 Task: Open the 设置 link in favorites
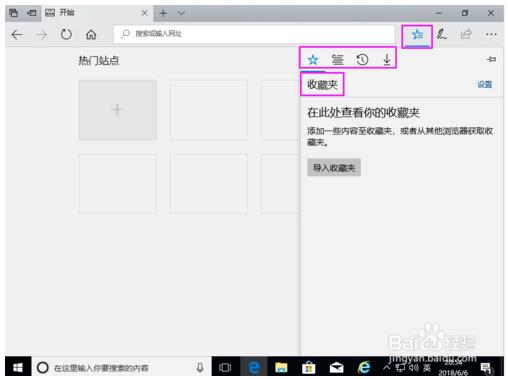pyautogui.click(x=484, y=84)
